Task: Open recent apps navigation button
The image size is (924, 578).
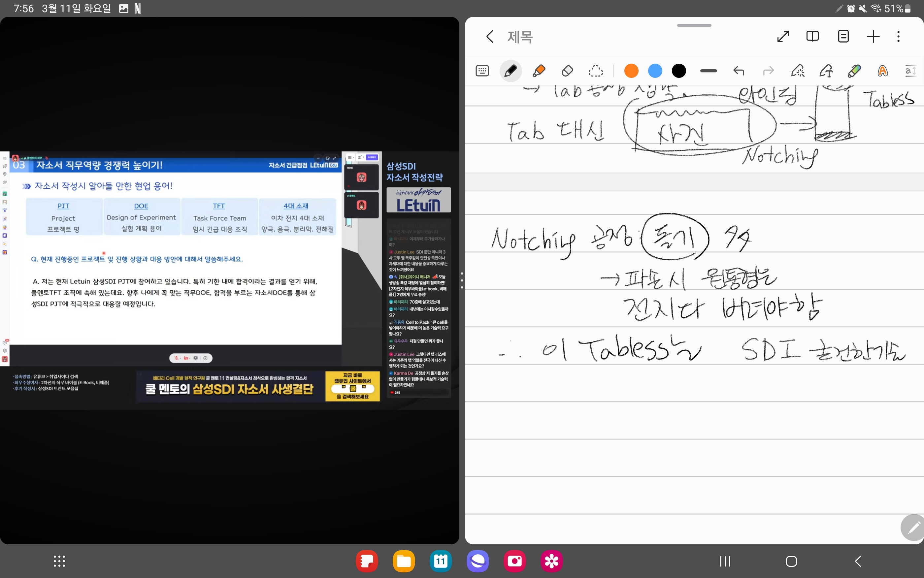Action: (725, 561)
